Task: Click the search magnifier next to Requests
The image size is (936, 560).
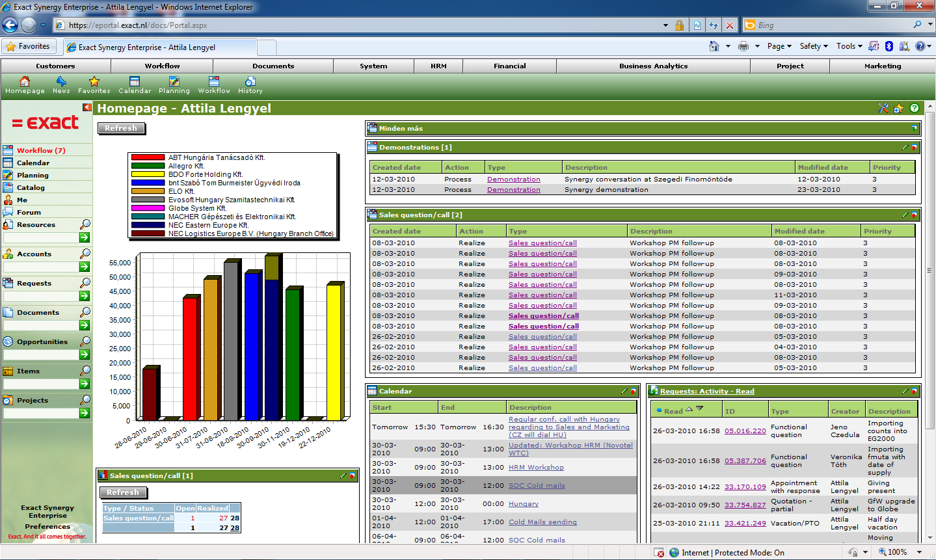Action: point(85,283)
